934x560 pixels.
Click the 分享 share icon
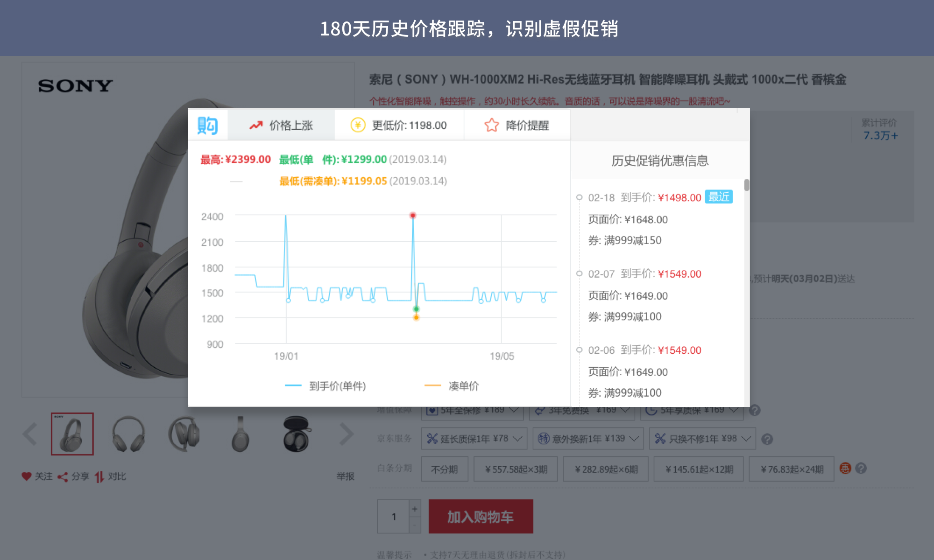(62, 476)
